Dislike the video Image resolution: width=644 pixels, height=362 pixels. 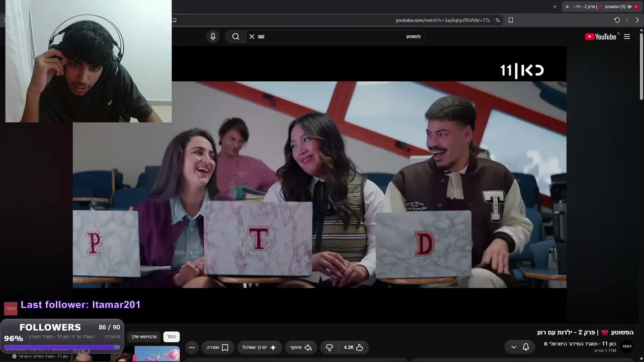tap(330, 347)
